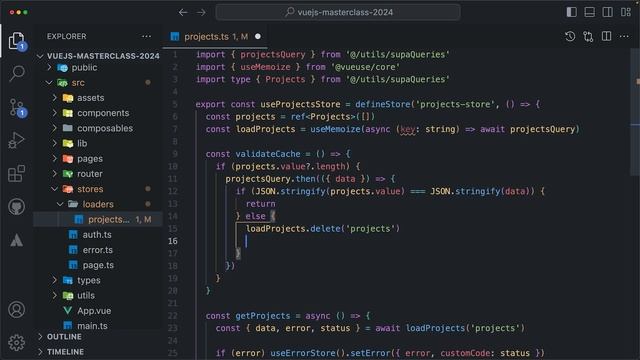Open Run and Debug view

tap(16, 140)
